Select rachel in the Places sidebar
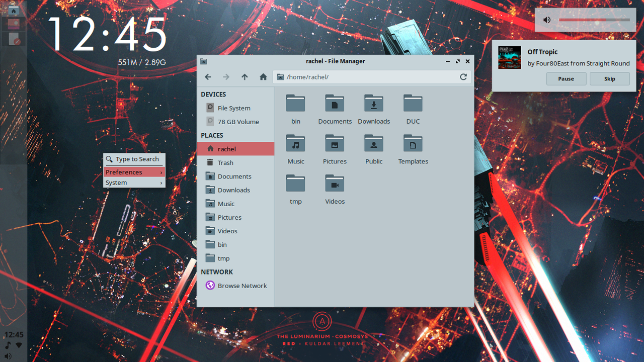The width and height of the screenshot is (644, 362). [x=235, y=149]
